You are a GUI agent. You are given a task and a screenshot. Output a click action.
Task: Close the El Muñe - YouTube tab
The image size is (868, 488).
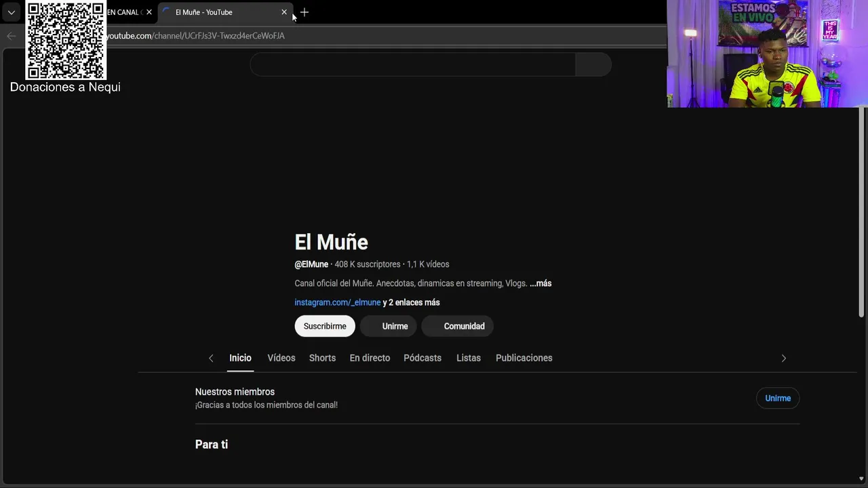284,12
